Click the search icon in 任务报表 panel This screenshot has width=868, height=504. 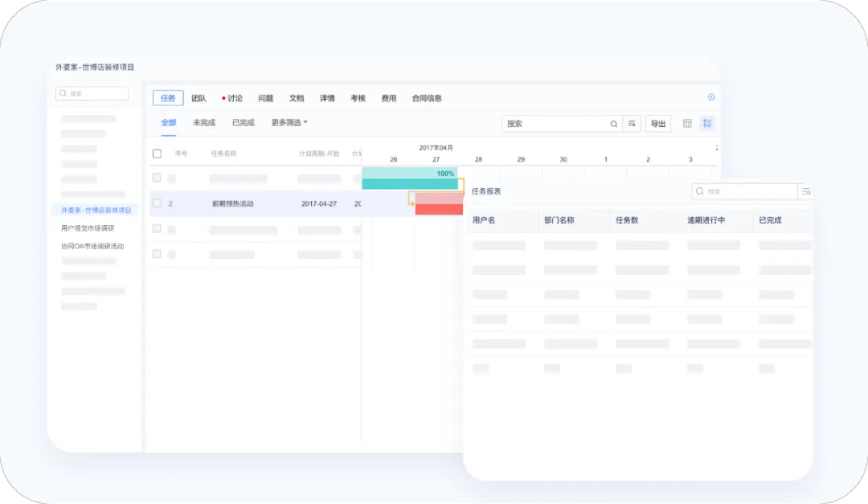[700, 191]
